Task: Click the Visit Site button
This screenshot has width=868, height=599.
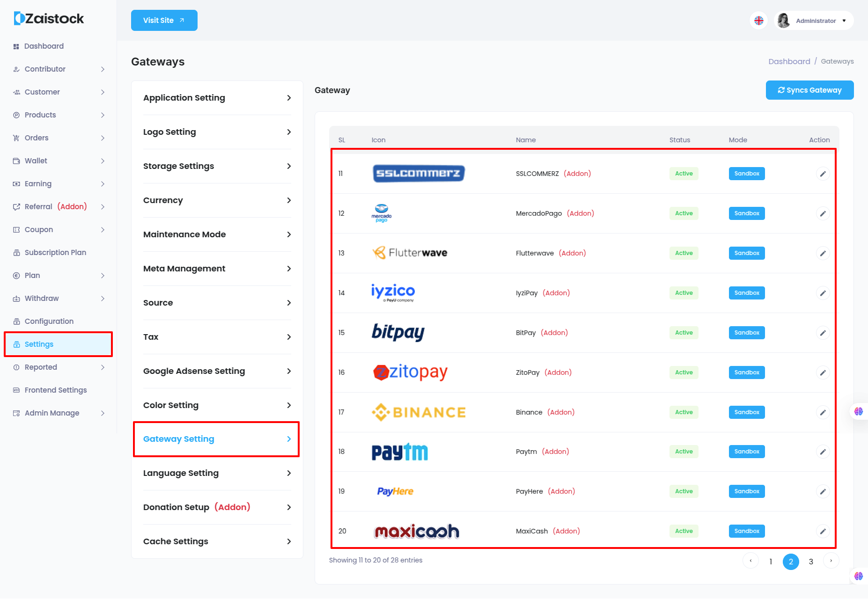Action: click(x=164, y=20)
